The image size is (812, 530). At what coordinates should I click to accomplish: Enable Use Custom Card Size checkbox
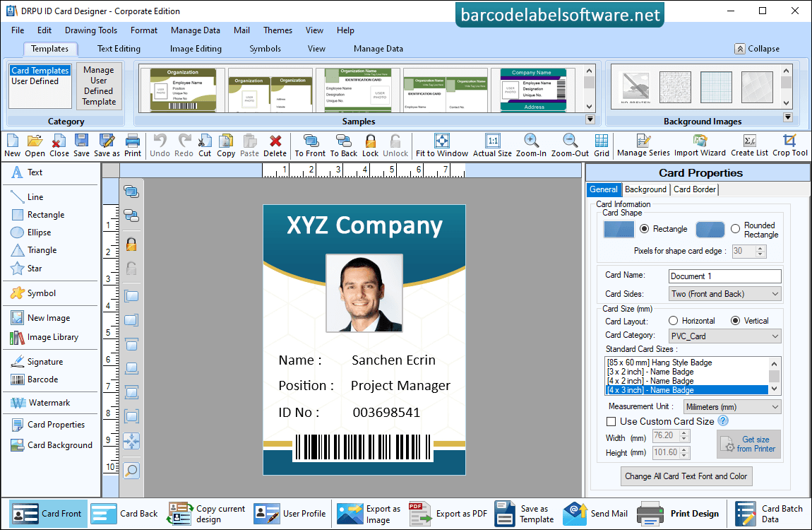click(x=611, y=422)
